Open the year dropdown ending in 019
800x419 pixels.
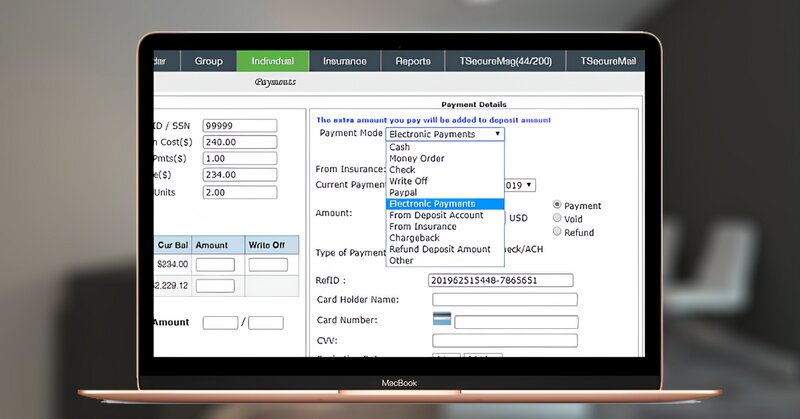pos(519,185)
